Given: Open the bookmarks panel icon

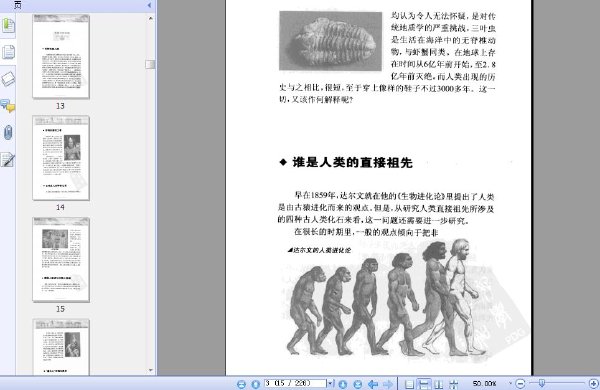Looking at the screenshot, I should 8,26.
